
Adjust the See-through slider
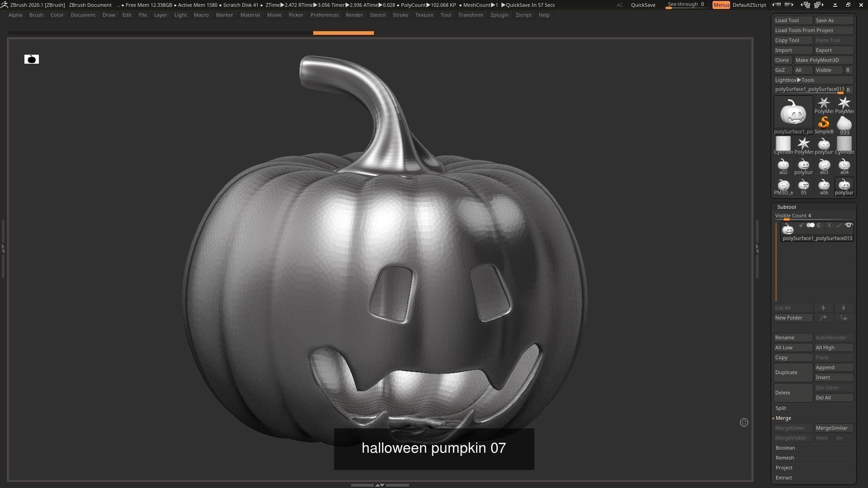click(x=687, y=5)
